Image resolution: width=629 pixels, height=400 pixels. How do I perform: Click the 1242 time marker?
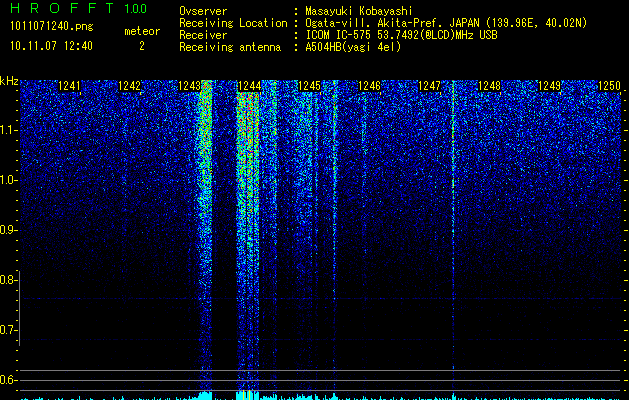(x=130, y=86)
